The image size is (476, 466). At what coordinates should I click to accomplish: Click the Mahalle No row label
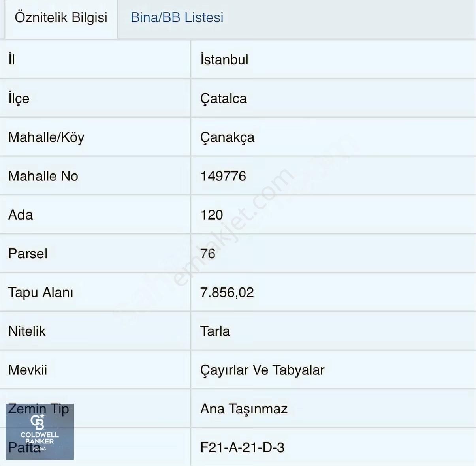coord(43,176)
